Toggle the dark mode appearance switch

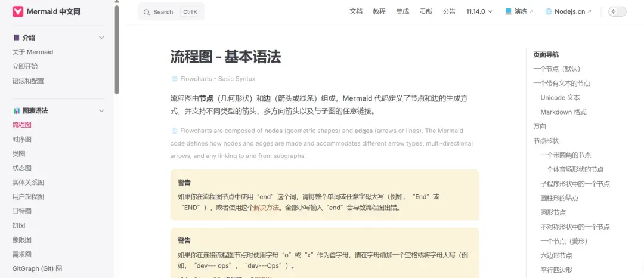coord(617,11)
